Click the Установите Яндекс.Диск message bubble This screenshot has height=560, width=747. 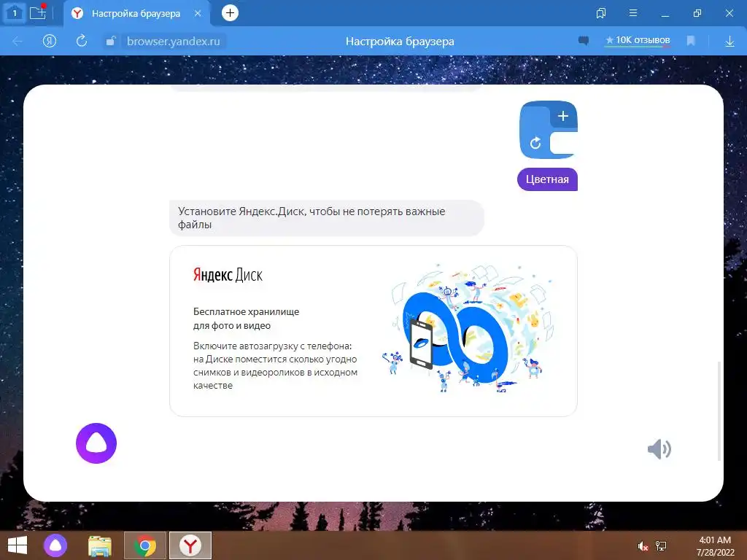[x=326, y=218]
